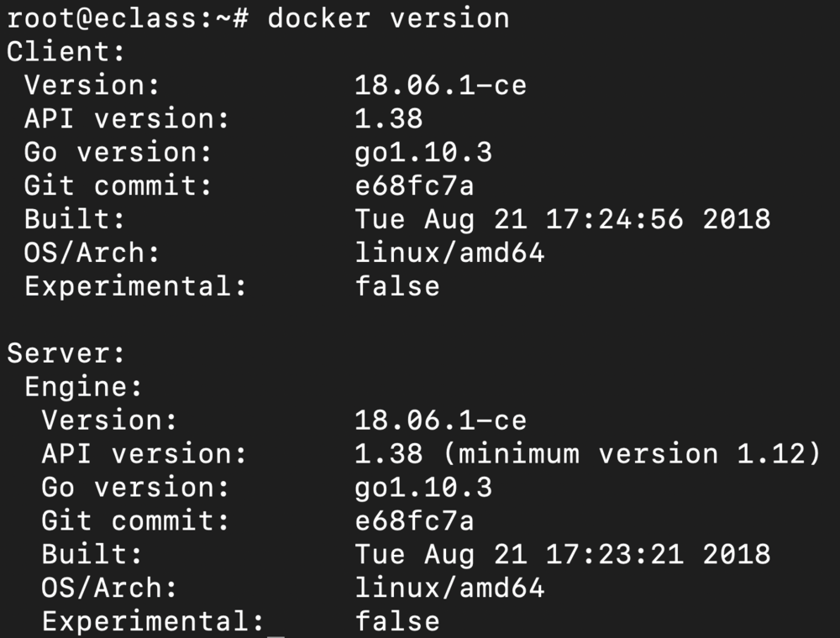Click the Client version value 18.06.1-ce
840x638 pixels.
pos(440,85)
